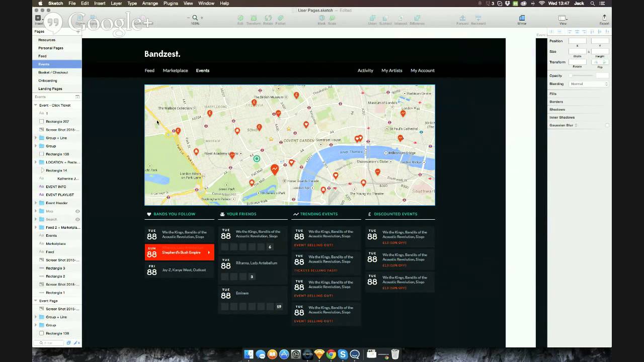Open the Blending mode dropdown

click(589, 84)
